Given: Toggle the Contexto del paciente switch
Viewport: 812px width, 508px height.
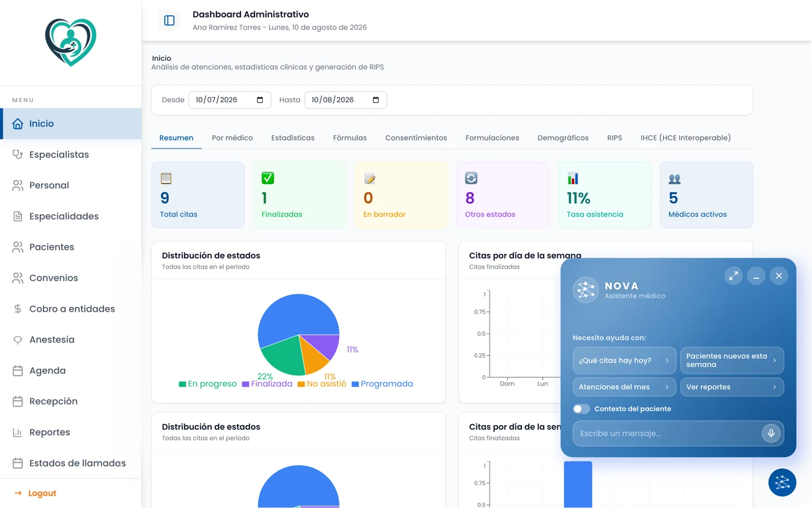Looking at the screenshot, I should 581,409.
